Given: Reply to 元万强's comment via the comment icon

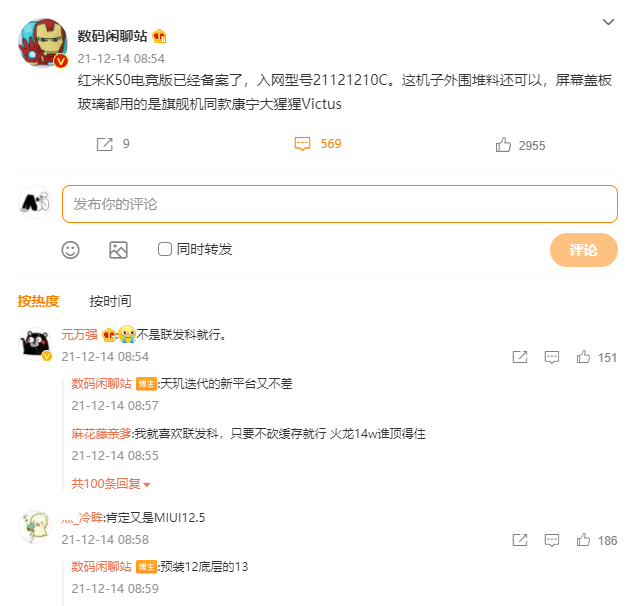Looking at the screenshot, I should point(551,357).
